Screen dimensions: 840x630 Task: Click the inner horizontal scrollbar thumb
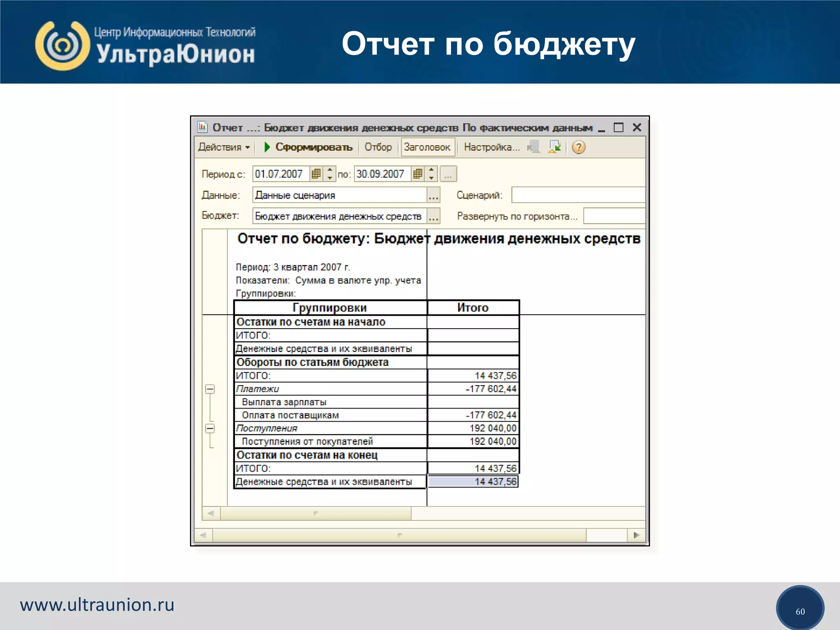click(316, 513)
